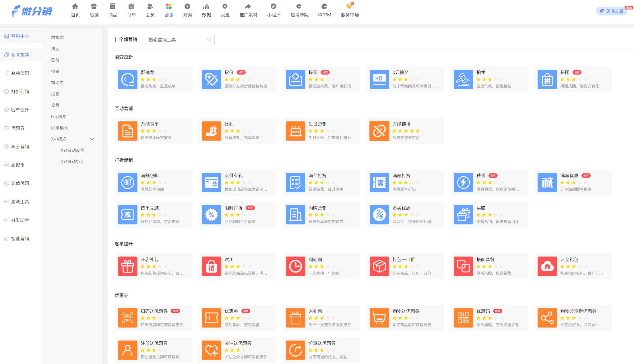Open the 拍卖 auction gavel icon
The image size is (634, 364).
tap(463, 79)
